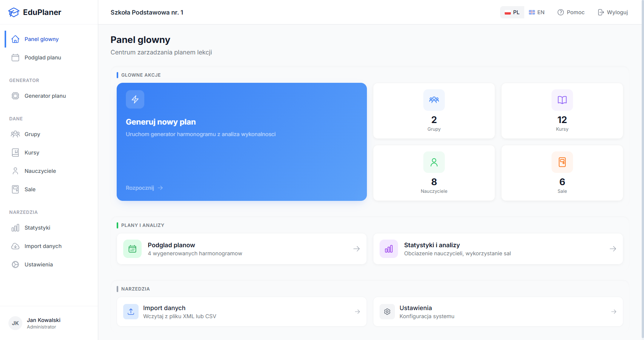Image resolution: width=644 pixels, height=340 pixels.
Task: Open the Ustawienia card title
Action: [x=416, y=308]
